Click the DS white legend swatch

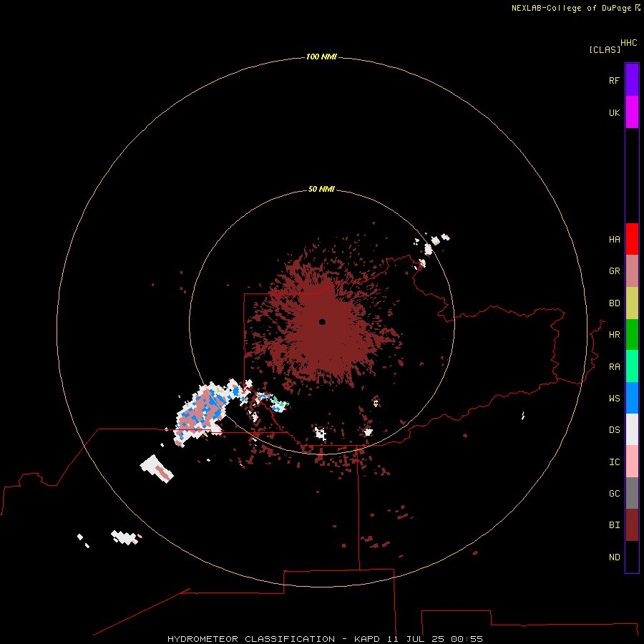pyautogui.click(x=632, y=429)
